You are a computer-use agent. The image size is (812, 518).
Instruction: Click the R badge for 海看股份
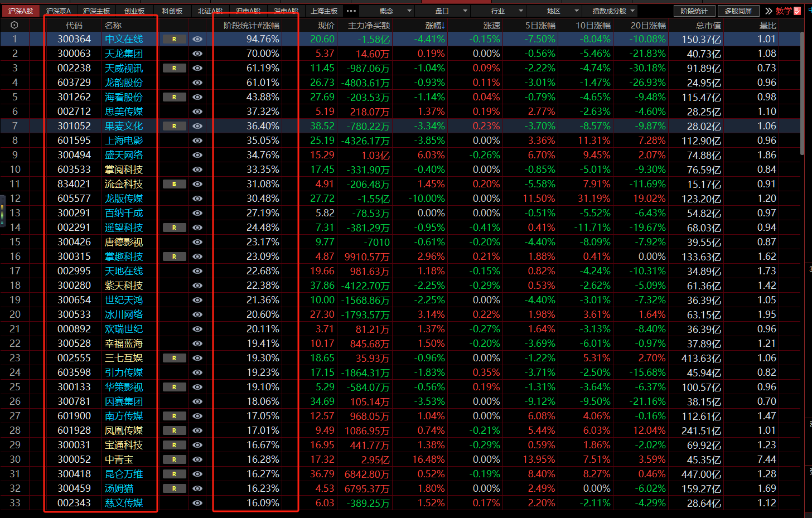[x=175, y=97]
